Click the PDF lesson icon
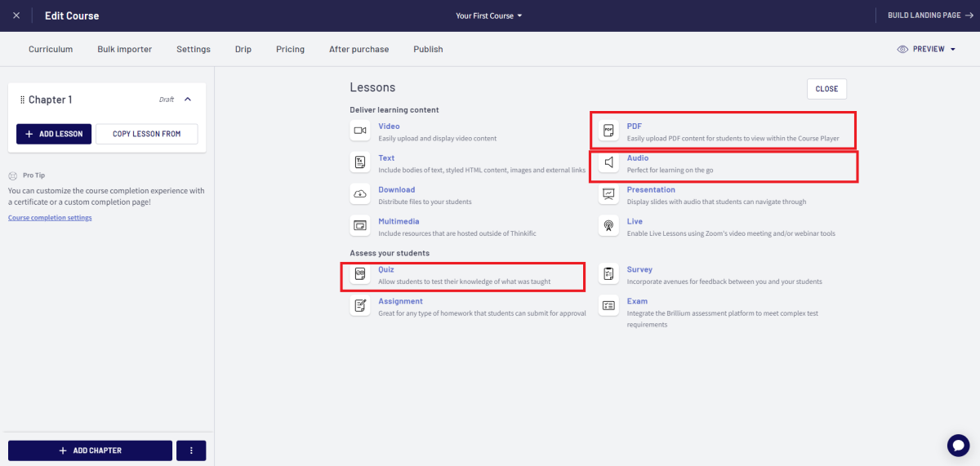This screenshot has height=466, width=980. click(x=608, y=131)
